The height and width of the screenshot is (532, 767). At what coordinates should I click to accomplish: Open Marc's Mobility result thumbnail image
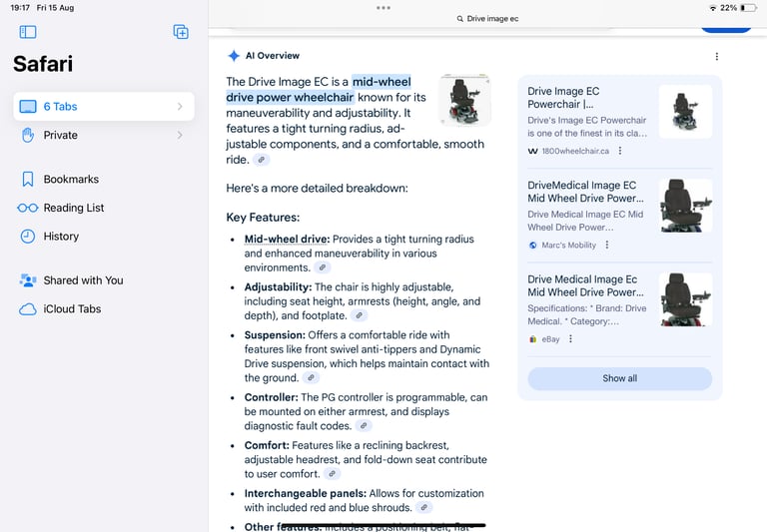point(685,206)
